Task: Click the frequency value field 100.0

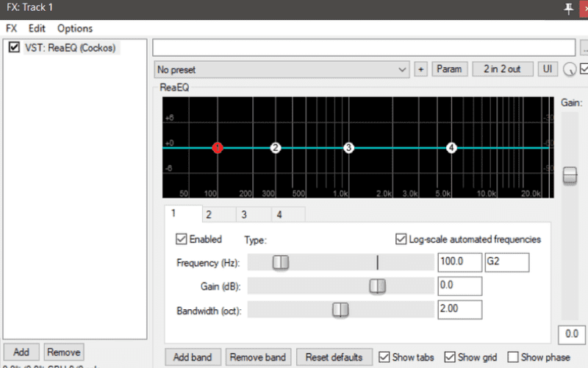Action: click(460, 262)
